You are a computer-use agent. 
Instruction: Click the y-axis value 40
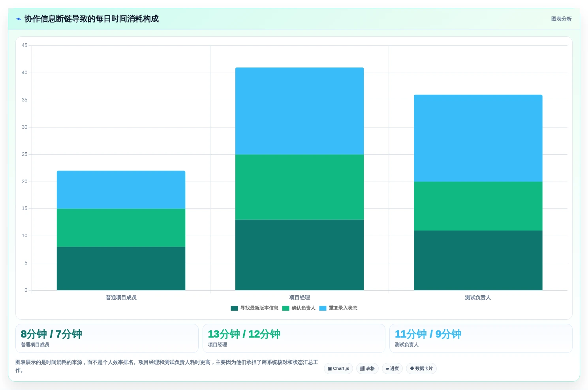[24, 73]
